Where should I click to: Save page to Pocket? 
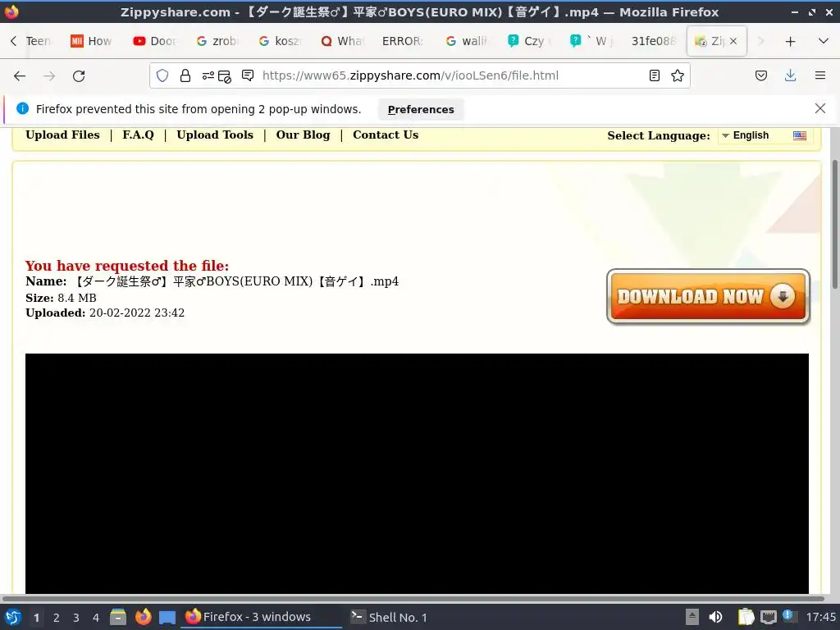point(760,75)
